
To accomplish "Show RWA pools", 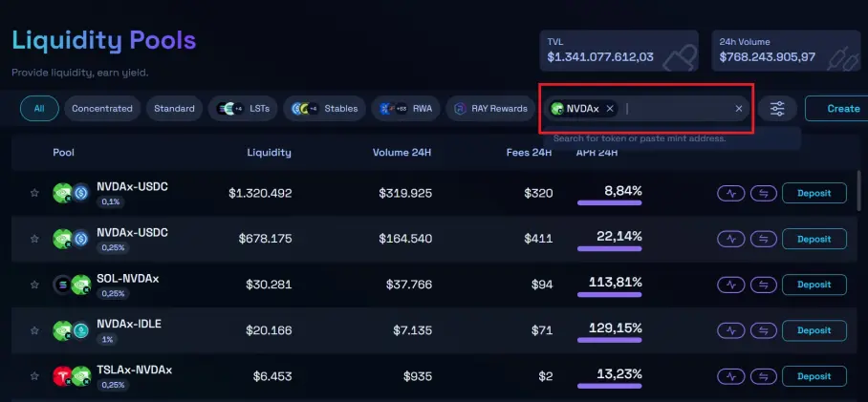I will click(x=405, y=109).
